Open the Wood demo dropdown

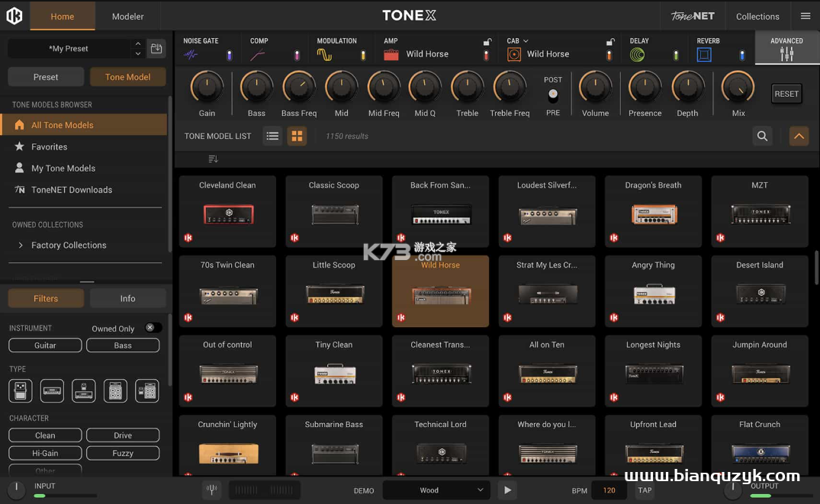(x=436, y=490)
